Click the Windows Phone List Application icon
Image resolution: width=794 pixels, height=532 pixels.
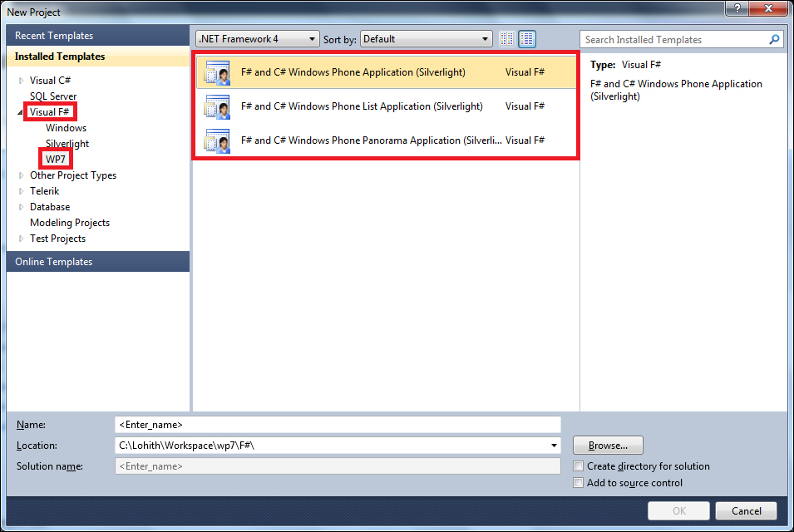pyautogui.click(x=217, y=106)
